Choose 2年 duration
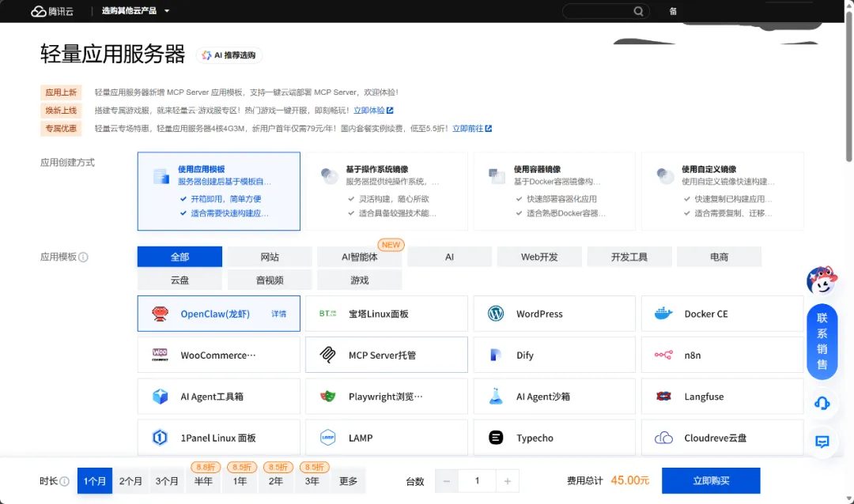 (276, 480)
